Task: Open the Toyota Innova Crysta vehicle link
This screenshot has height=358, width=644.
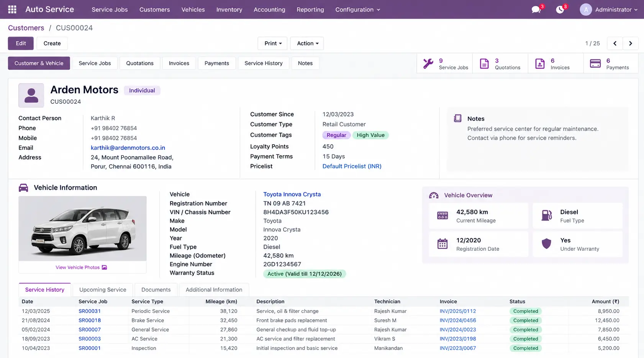Action: [x=292, y=195]
